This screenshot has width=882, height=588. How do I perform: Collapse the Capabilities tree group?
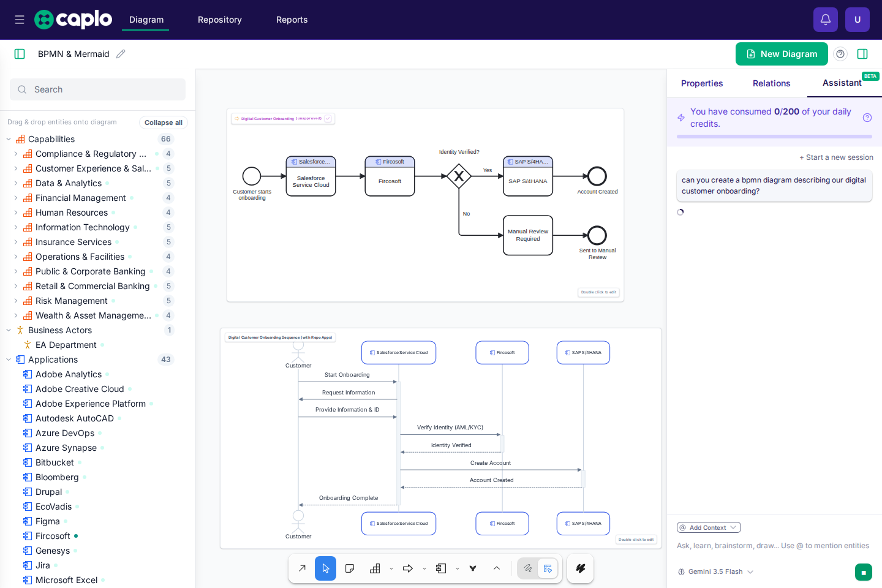(x=9, y=139)
